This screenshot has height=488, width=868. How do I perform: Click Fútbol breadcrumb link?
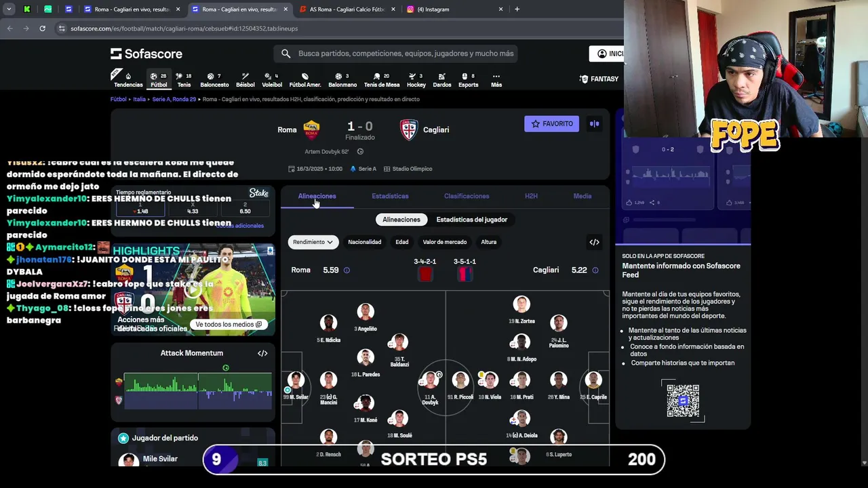[119, 99]
